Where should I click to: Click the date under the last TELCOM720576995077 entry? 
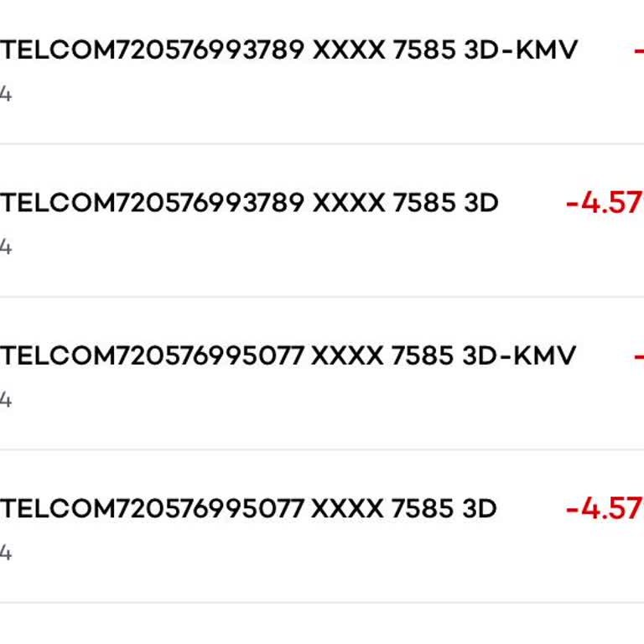5,553
